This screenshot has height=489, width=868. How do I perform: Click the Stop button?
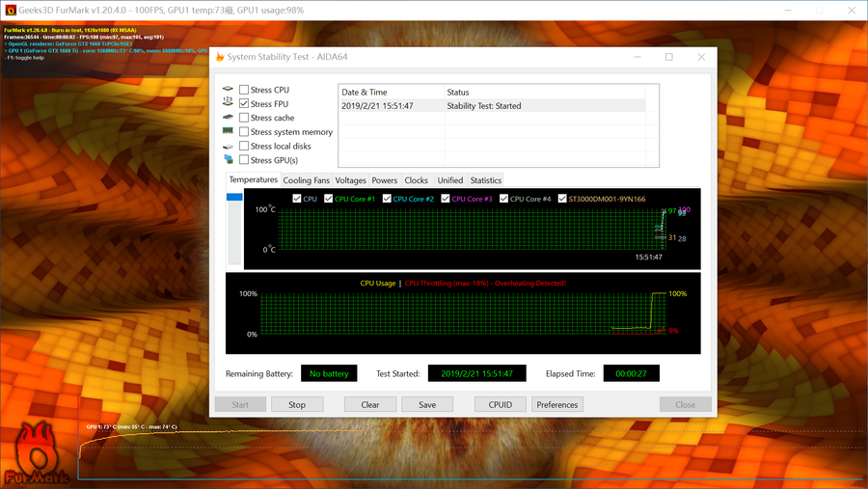297,404
